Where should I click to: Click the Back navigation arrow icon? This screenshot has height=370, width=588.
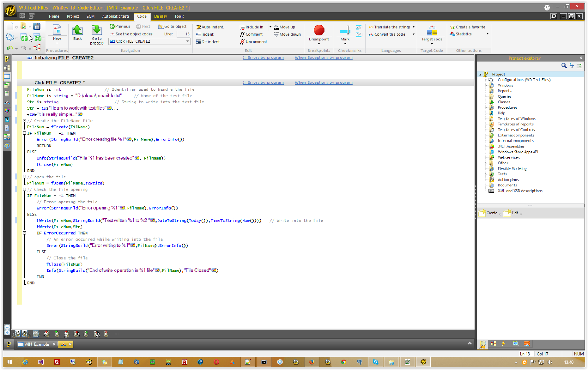click(78, 30)
